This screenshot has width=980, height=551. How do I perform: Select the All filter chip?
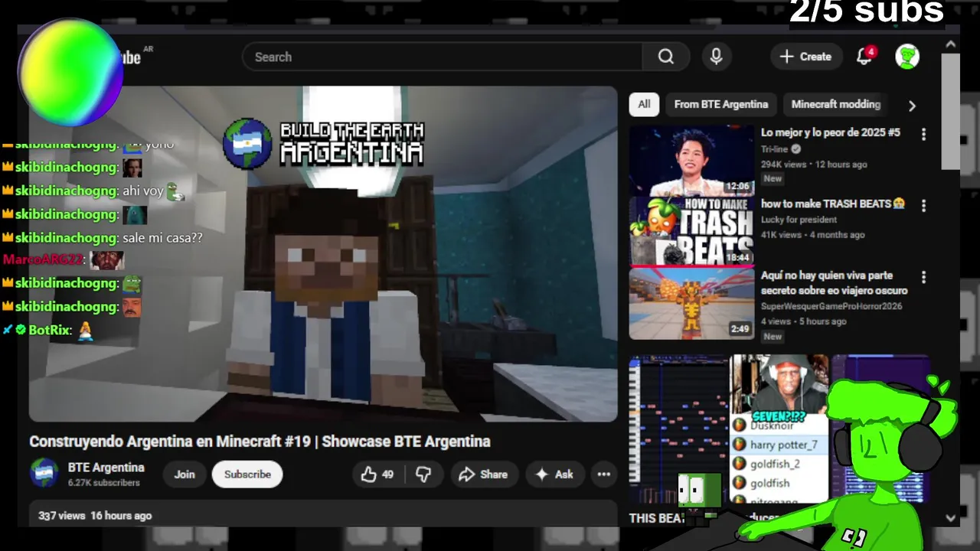pyautogui.click(x=644, y=104)
